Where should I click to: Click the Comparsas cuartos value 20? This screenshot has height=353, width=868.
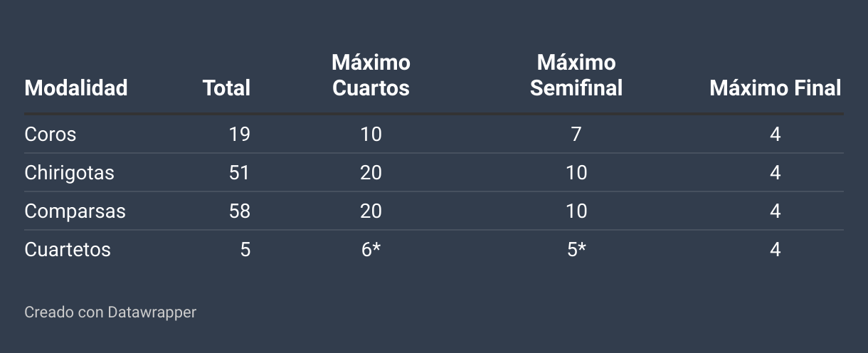pyautogui.click(x=371, y=211)
